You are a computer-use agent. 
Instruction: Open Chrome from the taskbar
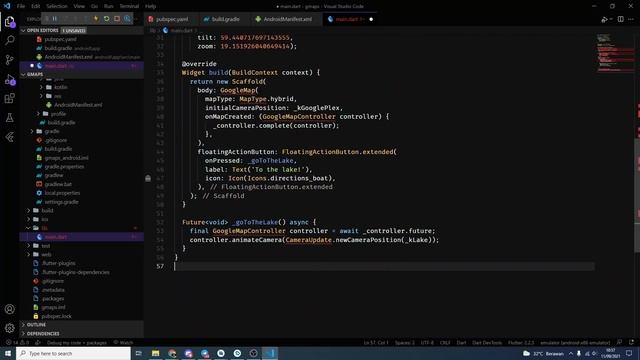pos(172,353)
